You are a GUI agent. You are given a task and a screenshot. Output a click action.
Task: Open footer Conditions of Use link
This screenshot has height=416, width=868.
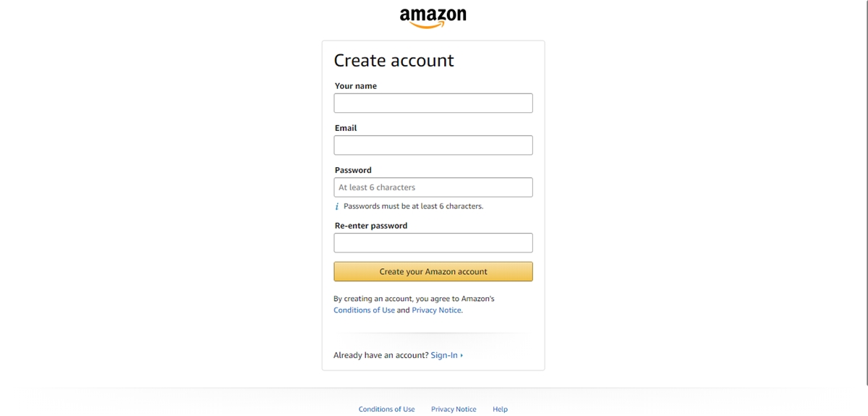[386, 409]
